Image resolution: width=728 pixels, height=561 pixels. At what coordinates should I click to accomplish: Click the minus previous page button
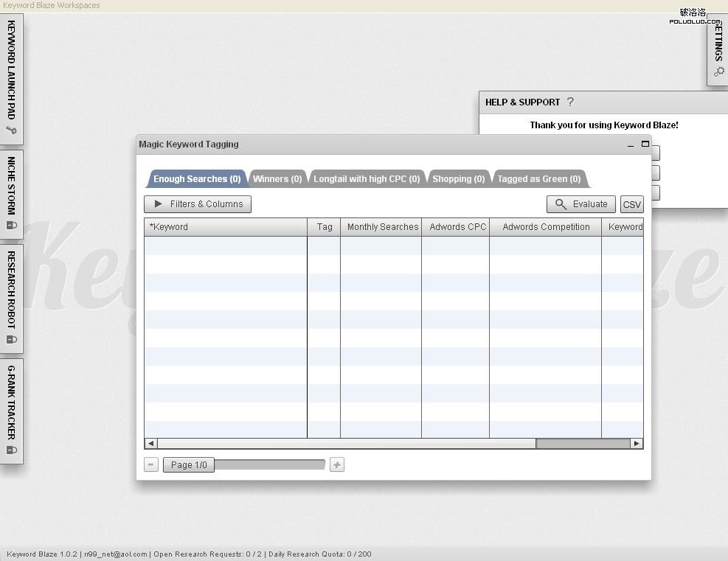coord(151,464)
